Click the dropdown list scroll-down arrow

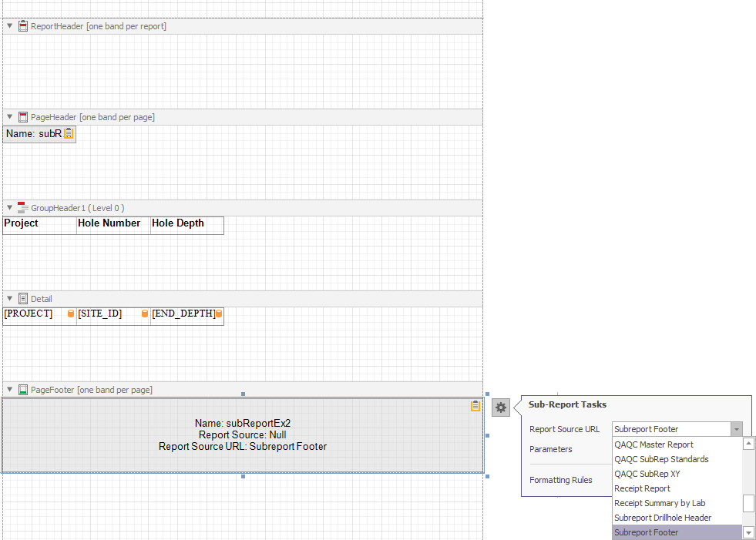point(749,533)
